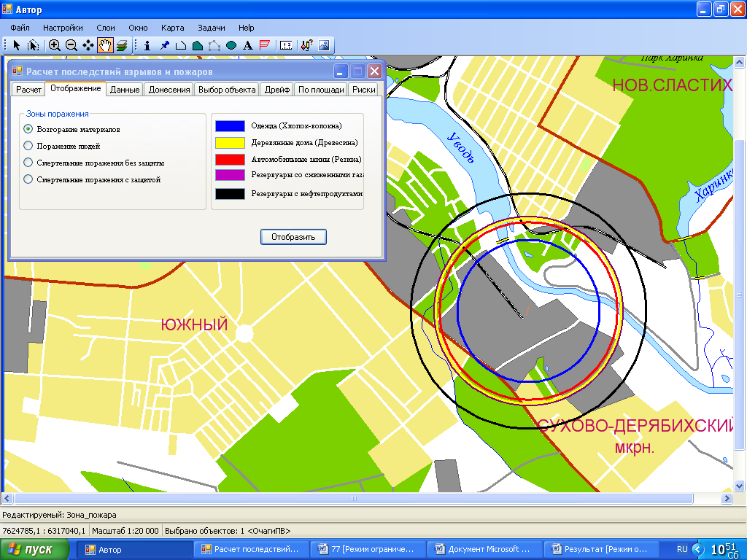Click map scroll left arrow
This screenshot has width=747, height=560.
pos(7,499)
